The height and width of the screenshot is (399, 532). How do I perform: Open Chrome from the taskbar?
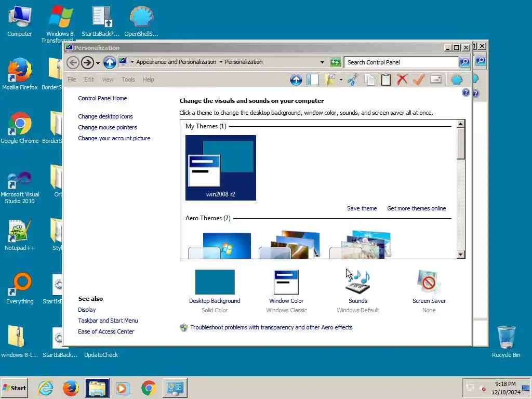coord(149,388)
